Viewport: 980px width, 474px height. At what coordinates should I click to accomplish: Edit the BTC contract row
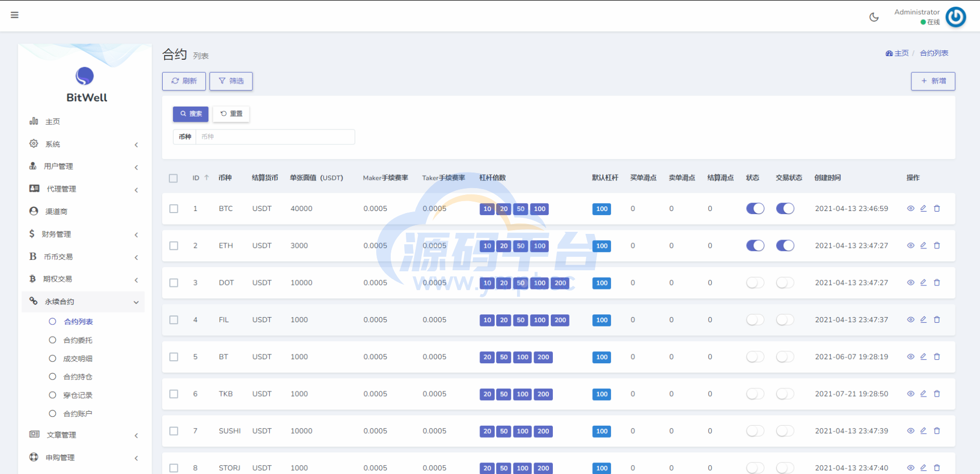(x=923, y=208)
